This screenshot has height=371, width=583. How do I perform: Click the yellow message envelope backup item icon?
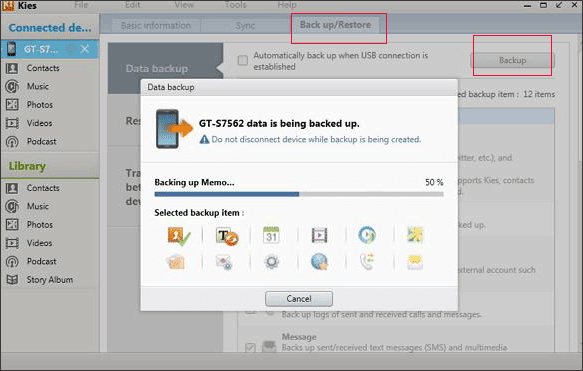pyautogui.click(x=415, y=262)
